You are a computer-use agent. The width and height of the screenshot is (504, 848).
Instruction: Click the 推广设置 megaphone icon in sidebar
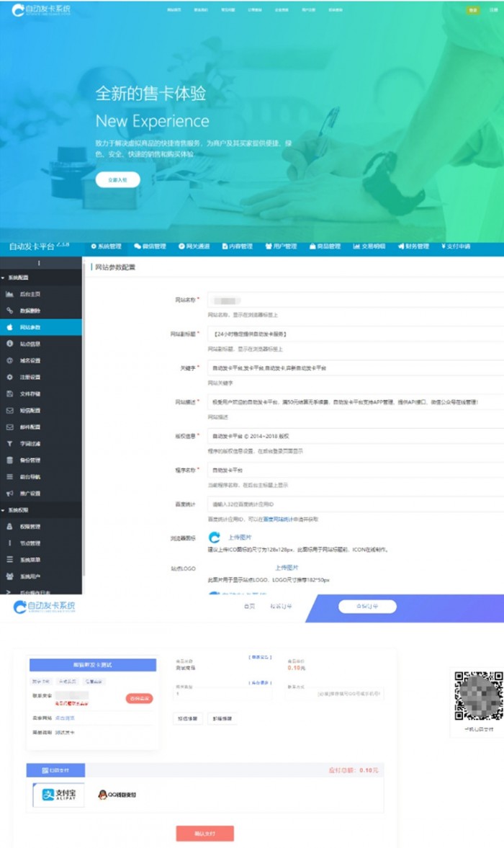(x=9, y=494)
